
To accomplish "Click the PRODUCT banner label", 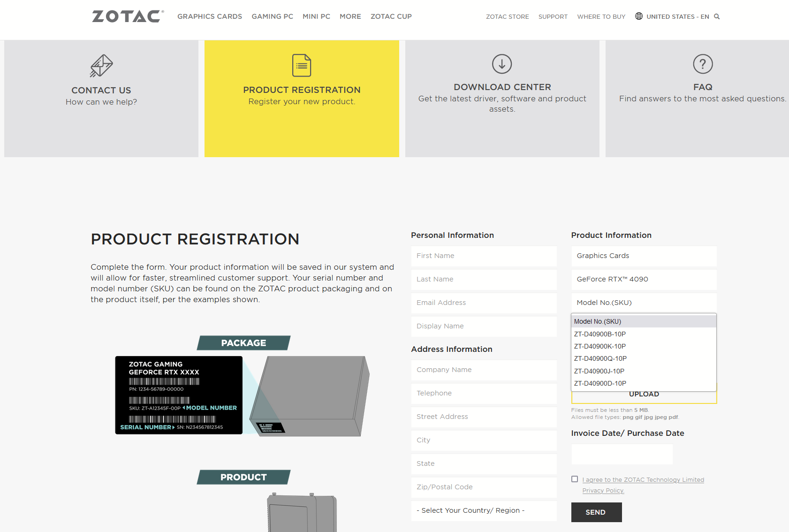I will pyautogui.click(x=243, y=477).
